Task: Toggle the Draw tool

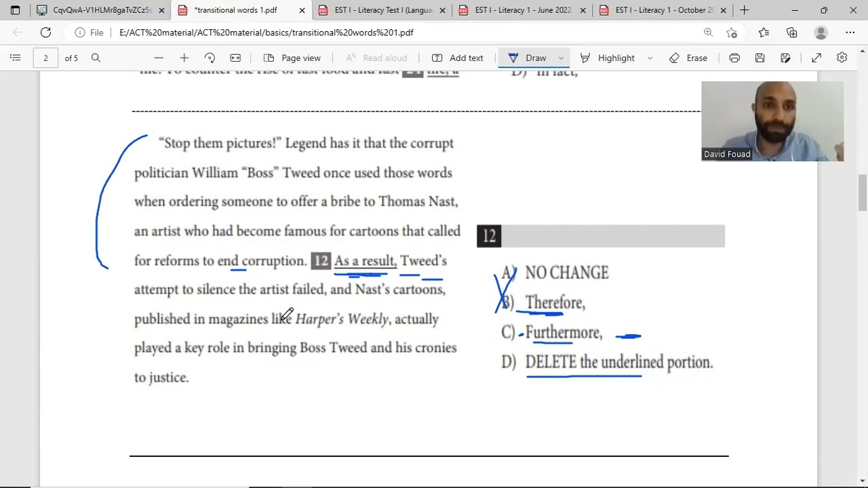Action: (x=527, y=58)
